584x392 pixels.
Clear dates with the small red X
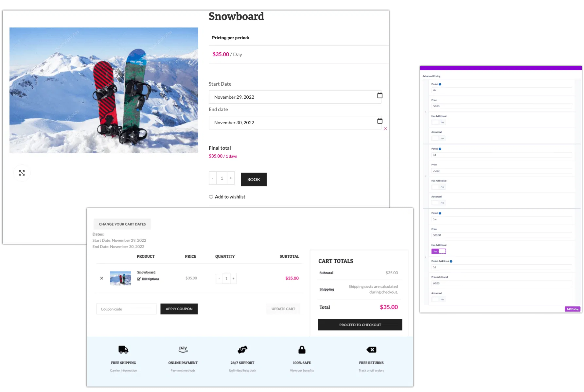(385, 128)
